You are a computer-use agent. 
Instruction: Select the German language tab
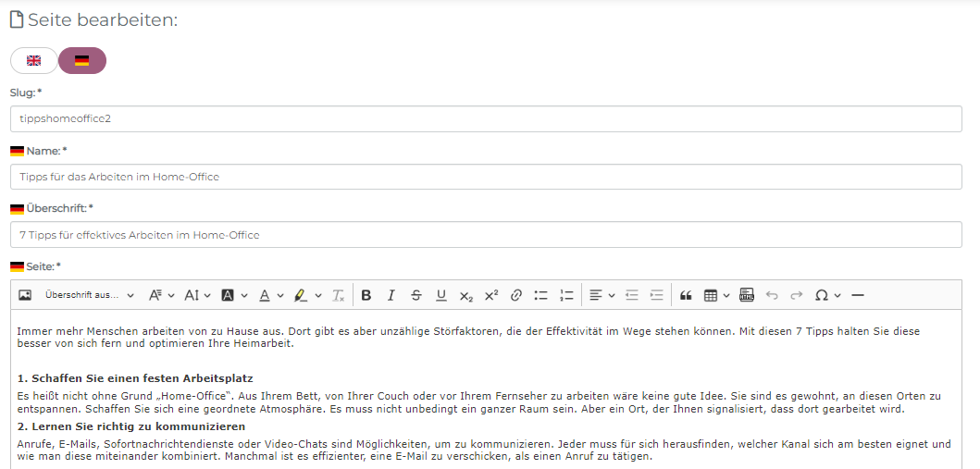[82, 60]
